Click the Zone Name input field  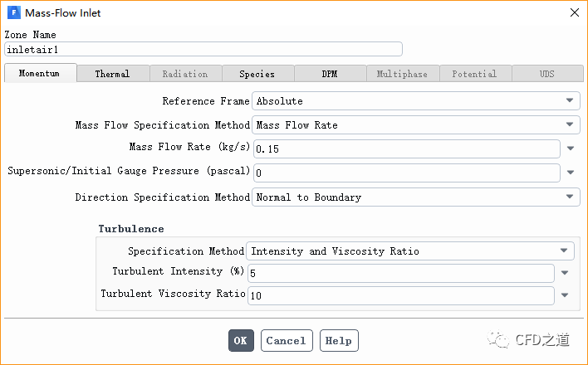pos(203,49)
